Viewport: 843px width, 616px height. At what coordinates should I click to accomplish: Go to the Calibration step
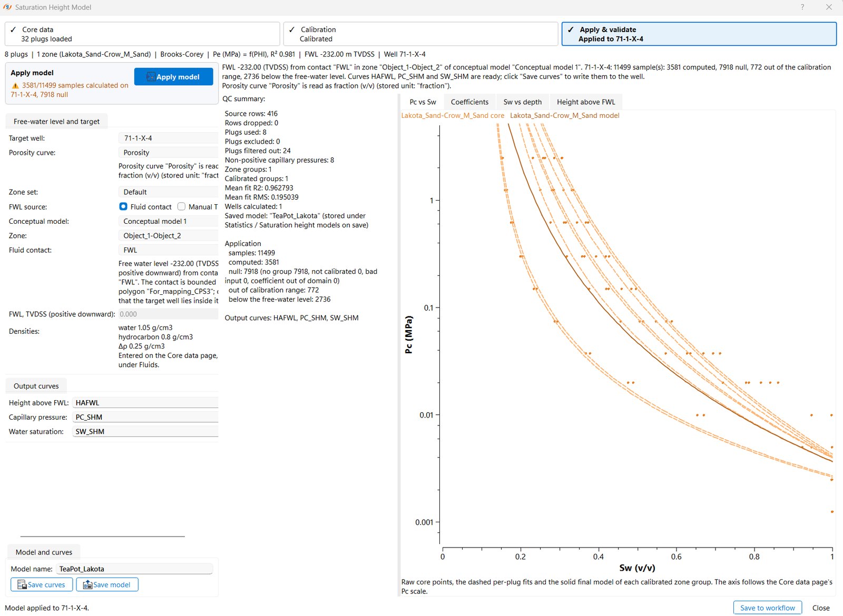coord(420,34)
